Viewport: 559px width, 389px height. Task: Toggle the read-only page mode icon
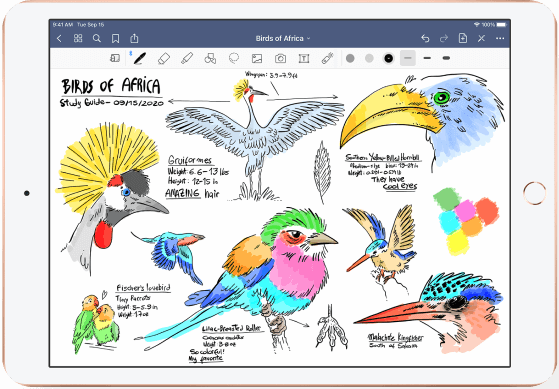pyautogui.click(x=115, y=58)
